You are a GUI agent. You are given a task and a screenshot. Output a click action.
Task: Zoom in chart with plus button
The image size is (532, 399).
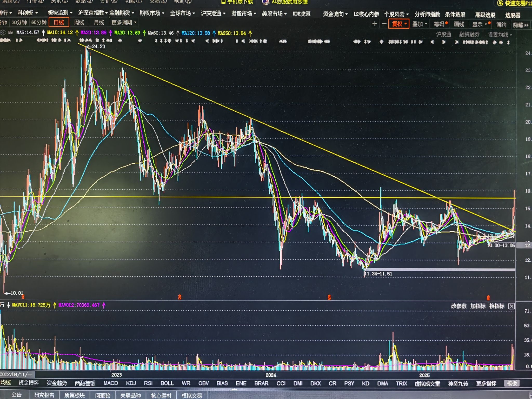(375, 24)
